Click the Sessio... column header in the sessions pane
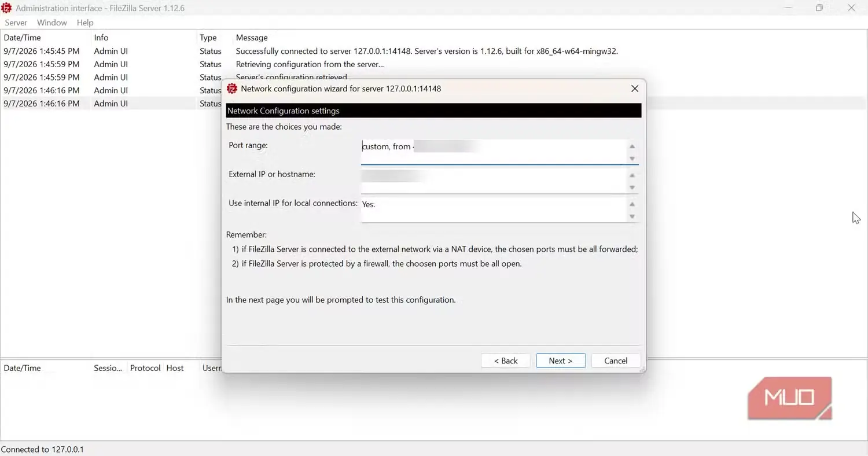Viewport: 868px width, 456px height. point(108,368)
